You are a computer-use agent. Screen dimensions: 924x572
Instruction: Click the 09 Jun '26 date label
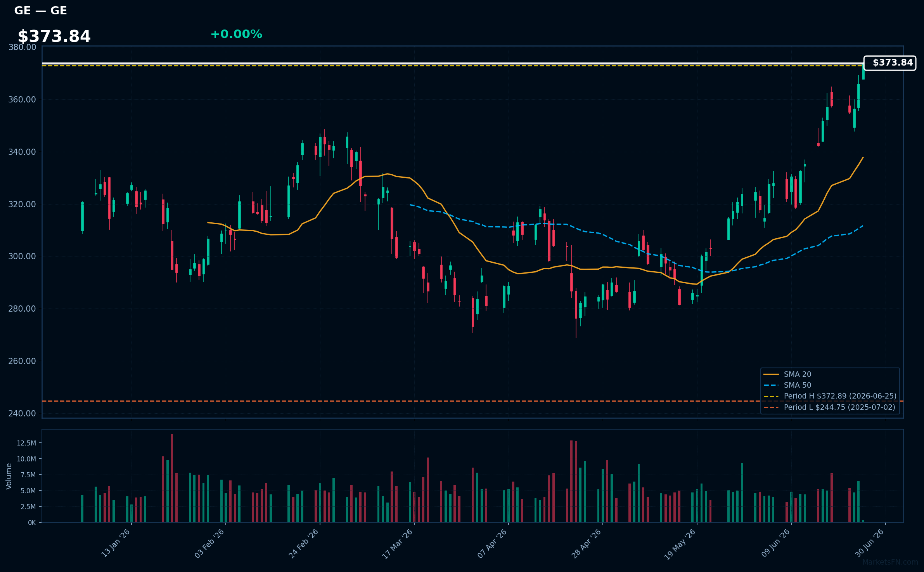(775, 543)
